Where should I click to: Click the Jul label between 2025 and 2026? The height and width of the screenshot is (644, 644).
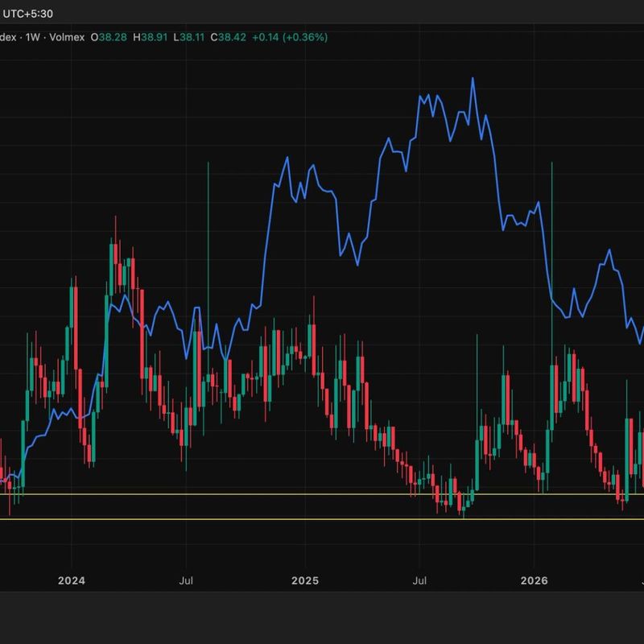[x=419, y=580]
